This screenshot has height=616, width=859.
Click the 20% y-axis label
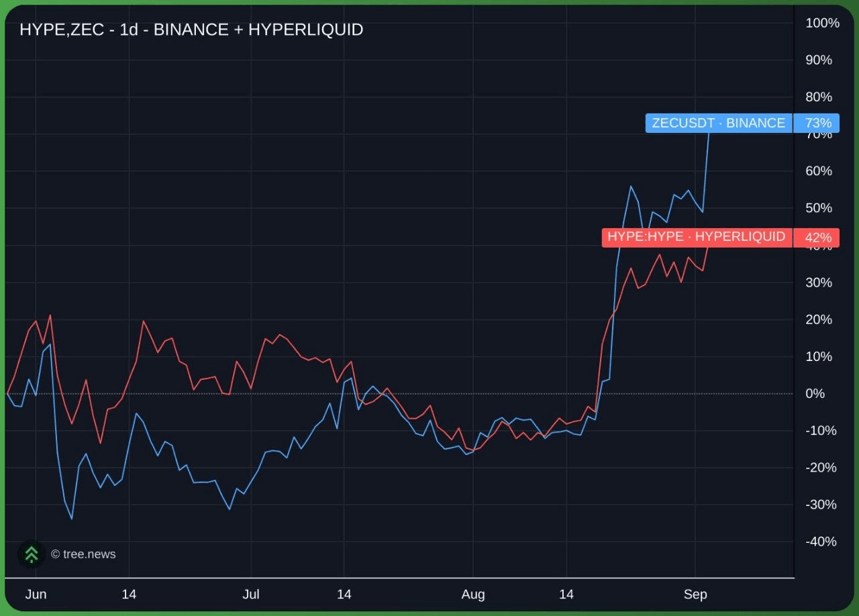click(x=819, y=319)
